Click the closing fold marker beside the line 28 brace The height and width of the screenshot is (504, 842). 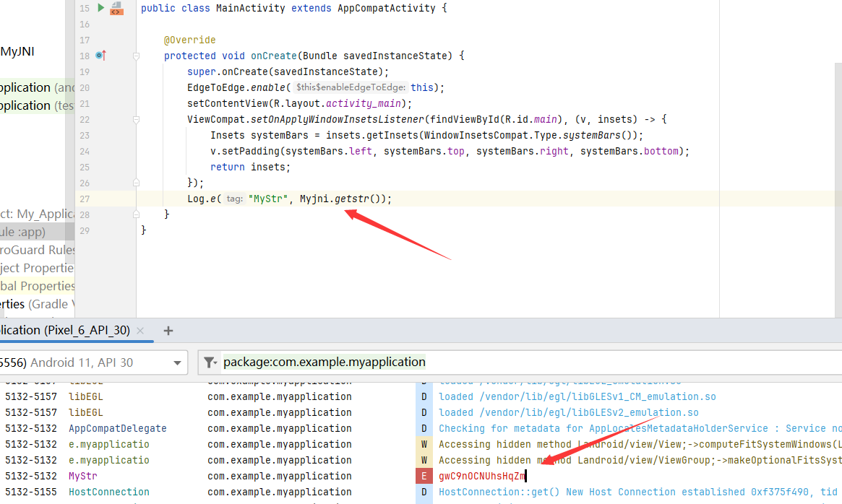coord(136,214)
